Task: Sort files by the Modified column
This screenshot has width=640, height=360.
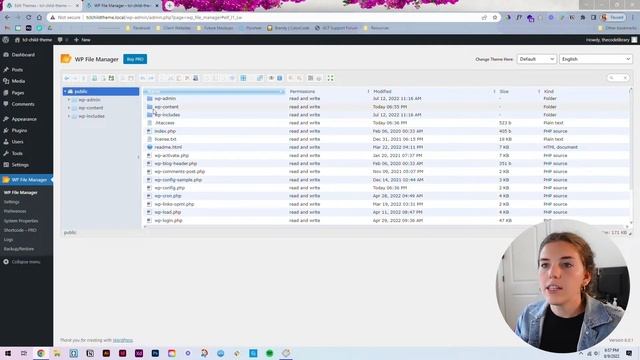Action: click(x=382, y=91)
